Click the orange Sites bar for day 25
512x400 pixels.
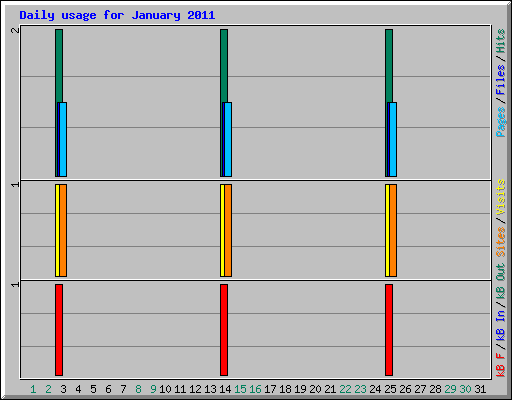click(393, 230)
